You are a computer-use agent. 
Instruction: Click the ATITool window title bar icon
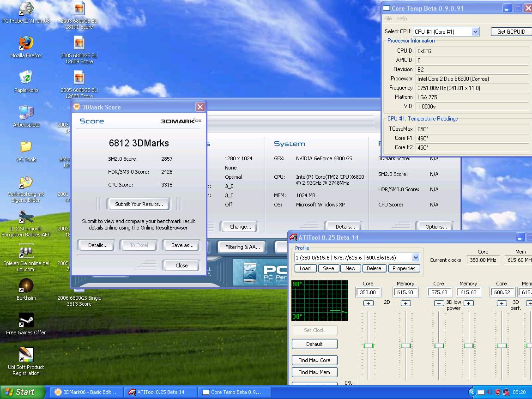[293, 237]
